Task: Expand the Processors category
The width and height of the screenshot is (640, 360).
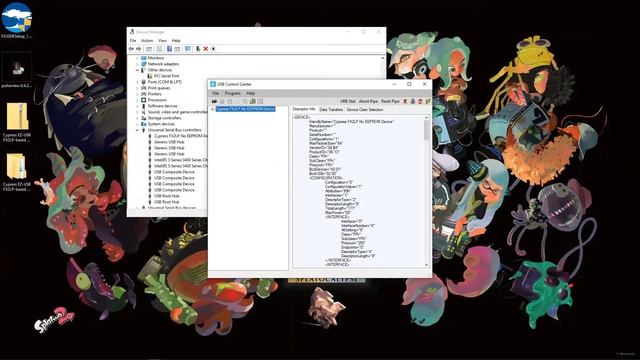Action: [137, 100]
